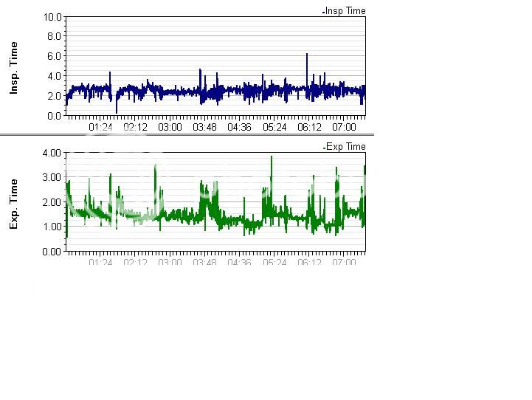Screen dimensions: 532x400
Task: Click the 6.0 value on Insp Time axis
Action: tap(55, 56)
